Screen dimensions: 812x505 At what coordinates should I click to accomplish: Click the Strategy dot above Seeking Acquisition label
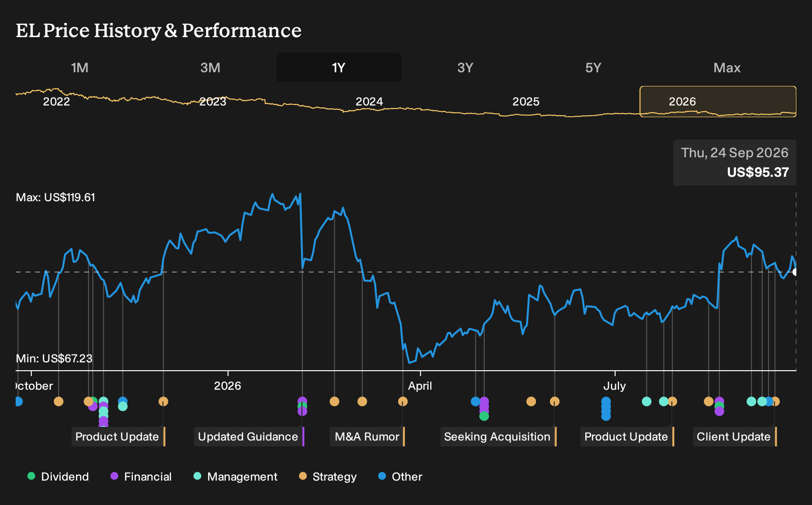tap(555, 401)
